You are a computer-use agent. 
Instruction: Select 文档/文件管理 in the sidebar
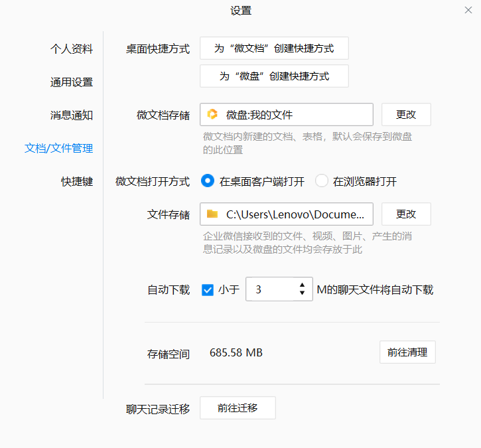click(x=58, y=148)
